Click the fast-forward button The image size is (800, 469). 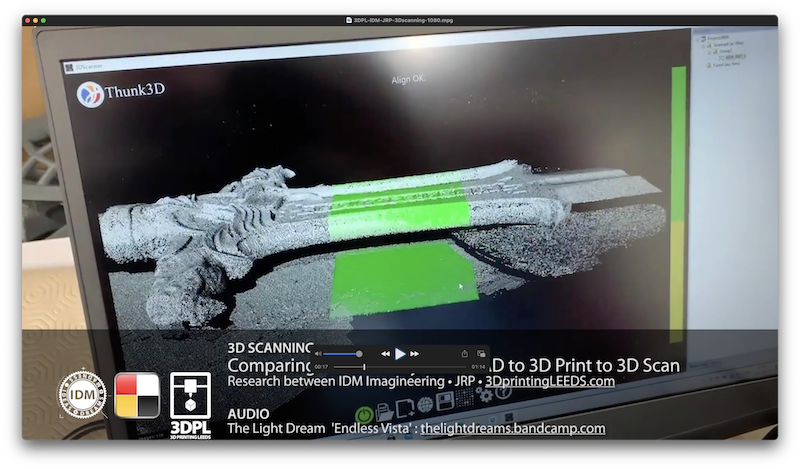coord(415,353)
